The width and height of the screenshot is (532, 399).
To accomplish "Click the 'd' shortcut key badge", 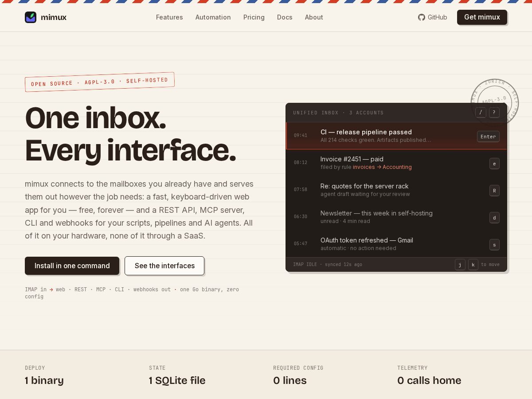I will 494,218.
